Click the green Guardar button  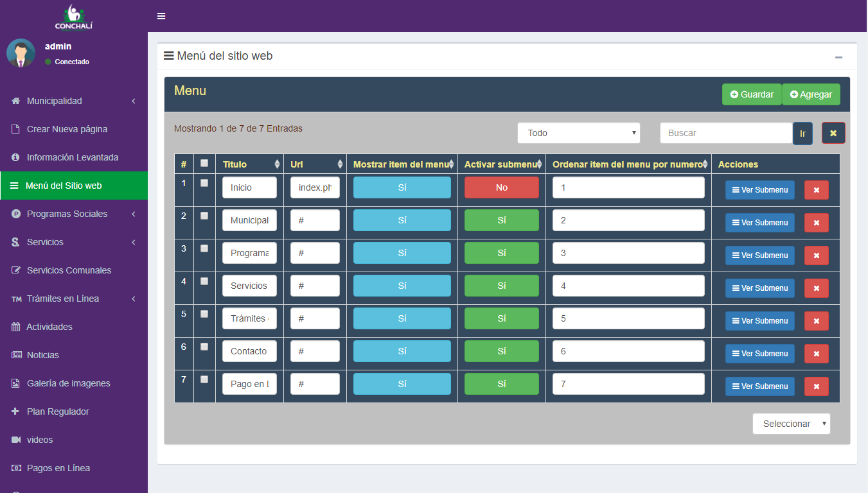pyautogui.click(x=751, y=94)
